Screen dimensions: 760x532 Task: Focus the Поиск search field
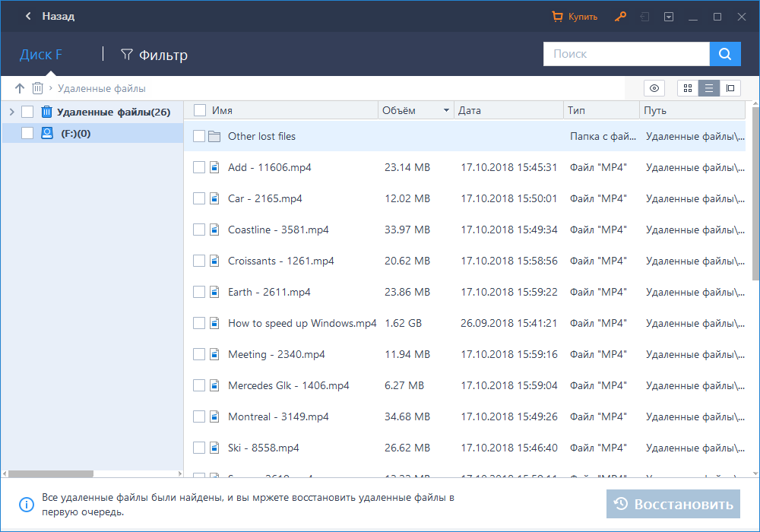[x=626, y=54]
